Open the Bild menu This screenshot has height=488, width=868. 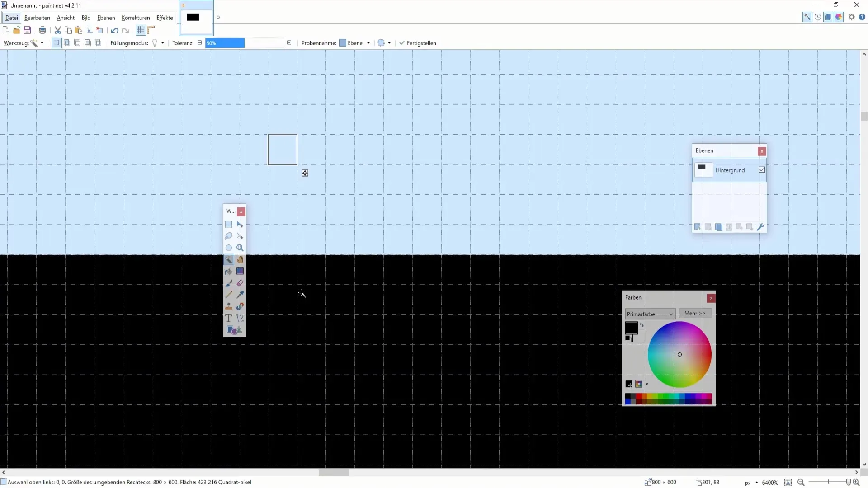(x=86, y=18)
